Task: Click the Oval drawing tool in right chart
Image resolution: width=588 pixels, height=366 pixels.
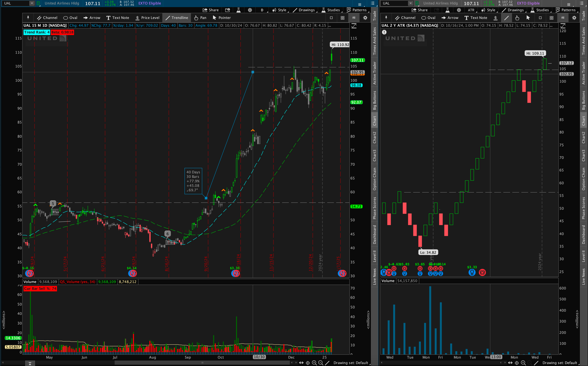Action: 428,18
